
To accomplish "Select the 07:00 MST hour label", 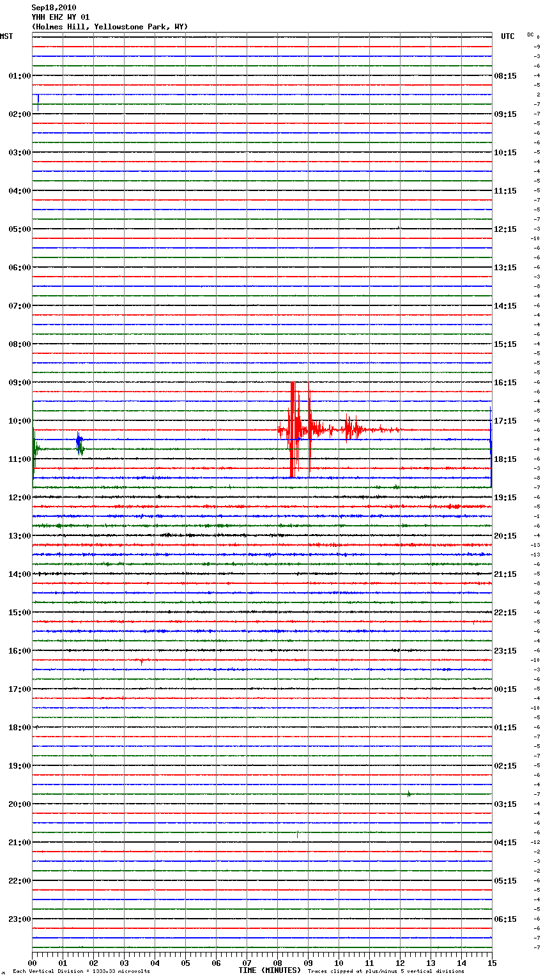I will pos(19,306).
